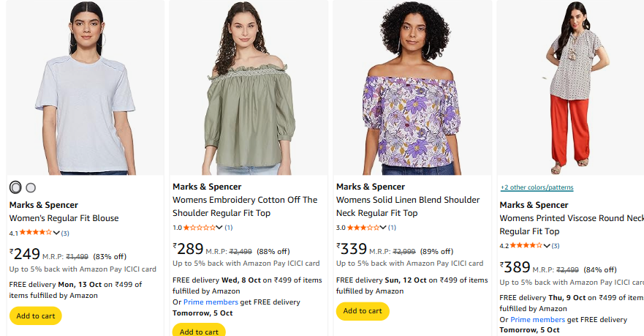Add Women's Regular Fit Blouse to cart
This screenshot has width=644, height=336.
36,316
